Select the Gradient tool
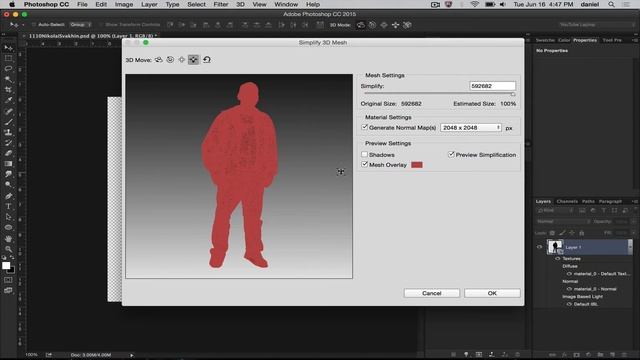This screenshot has width=640, height=360. pos(8,164)
